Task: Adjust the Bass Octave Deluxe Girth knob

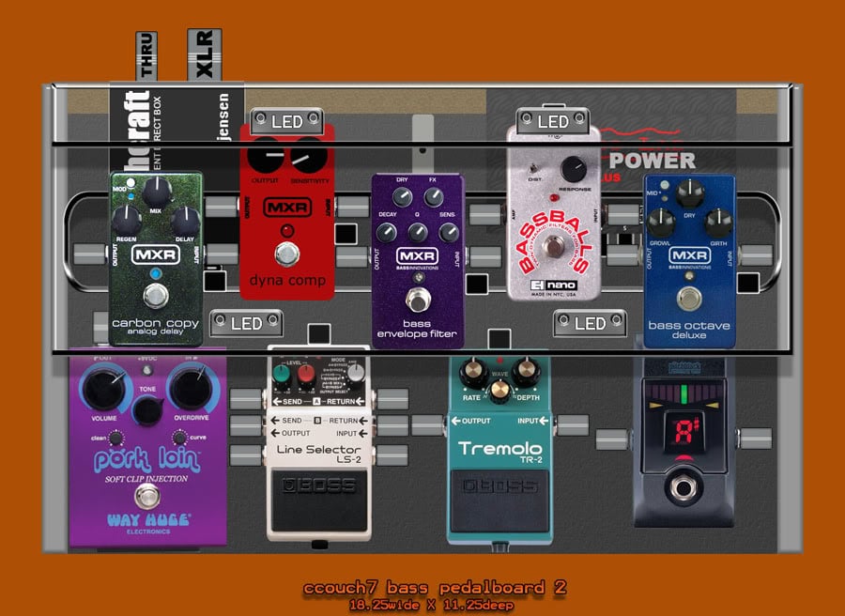Action: tap(719, 223)
